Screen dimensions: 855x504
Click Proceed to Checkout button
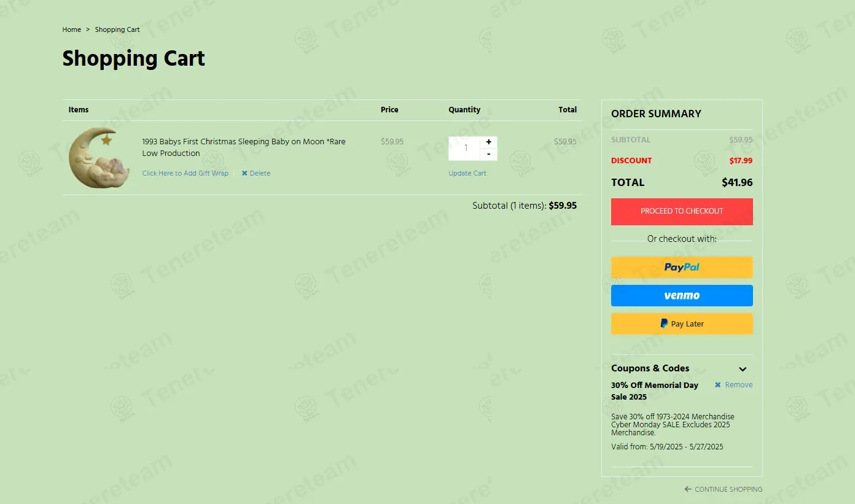[682, 211]
